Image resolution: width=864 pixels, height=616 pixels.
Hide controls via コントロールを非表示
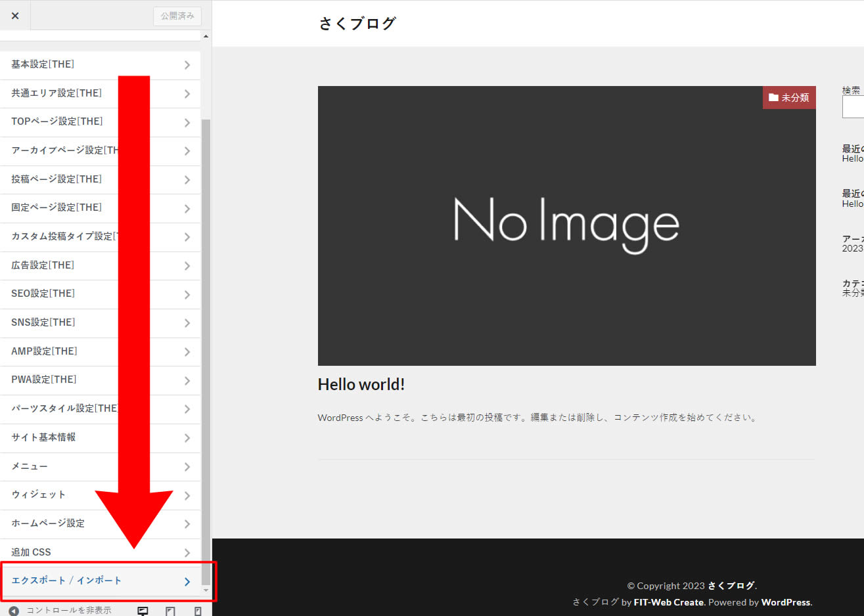60,611
